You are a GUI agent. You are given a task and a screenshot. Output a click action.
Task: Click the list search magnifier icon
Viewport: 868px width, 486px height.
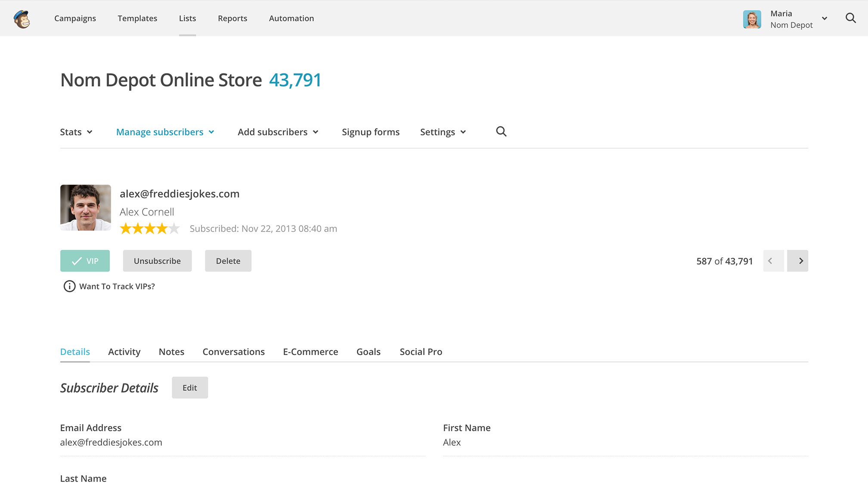pyautogui.click(x=501, y=131)
